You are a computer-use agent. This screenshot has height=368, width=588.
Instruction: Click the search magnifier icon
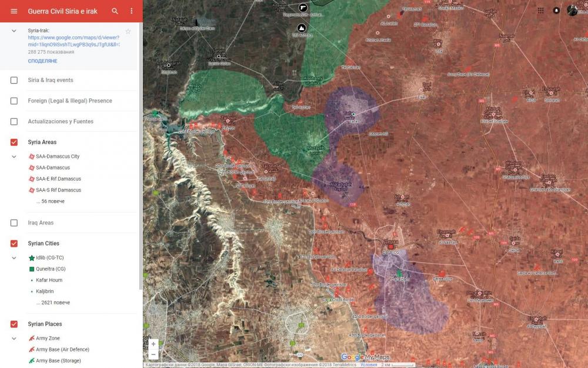tap(115, 11)
